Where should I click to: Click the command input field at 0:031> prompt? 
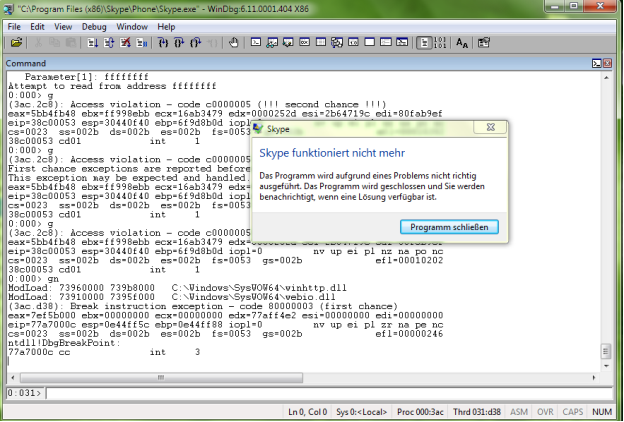320,392
